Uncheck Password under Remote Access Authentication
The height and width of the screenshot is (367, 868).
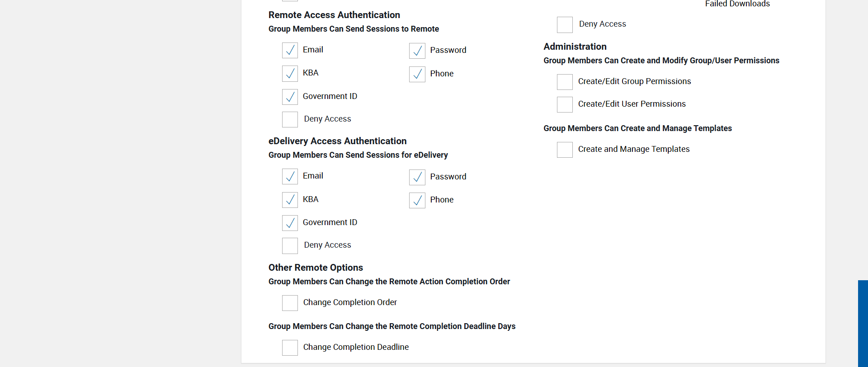tap(417, 51)
